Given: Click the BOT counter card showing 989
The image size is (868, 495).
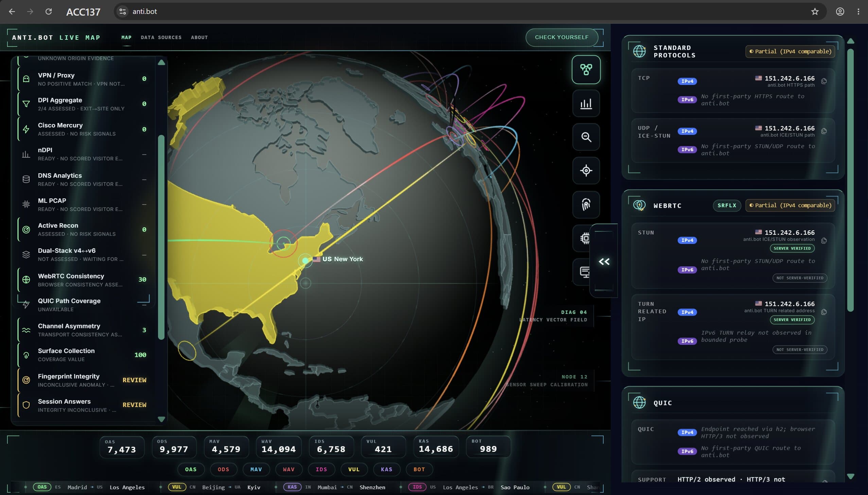Looking at the screenshot, I should click(x=488, y=447).
